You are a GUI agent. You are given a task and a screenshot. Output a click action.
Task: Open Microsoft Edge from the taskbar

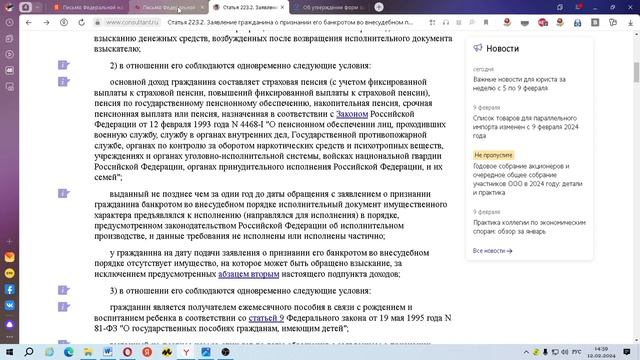pyautogui.click(x=69, y=352)
